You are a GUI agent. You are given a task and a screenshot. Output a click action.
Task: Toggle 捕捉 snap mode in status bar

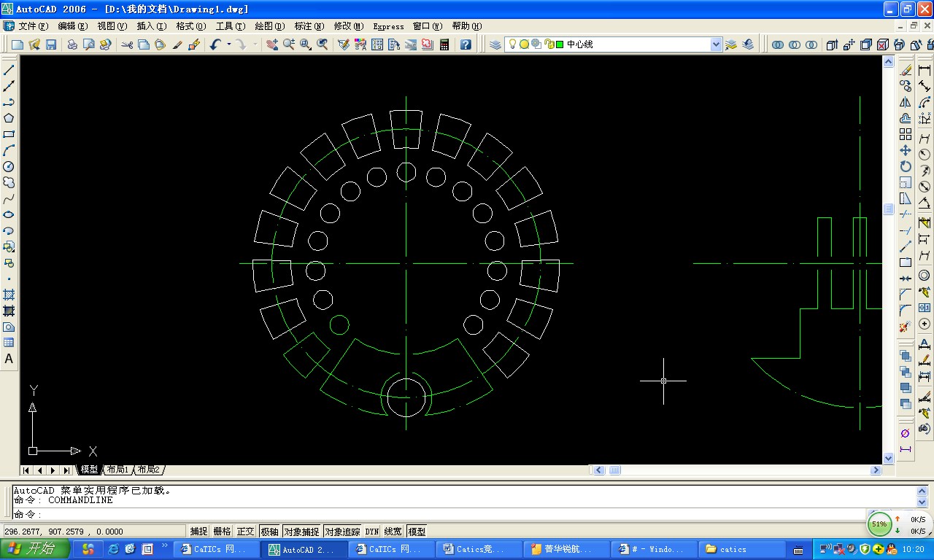click(x=198, y=532)
